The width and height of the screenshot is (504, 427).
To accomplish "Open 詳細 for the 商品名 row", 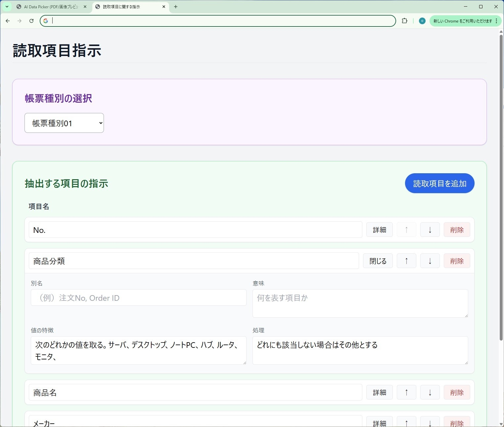I will [379, 392].
